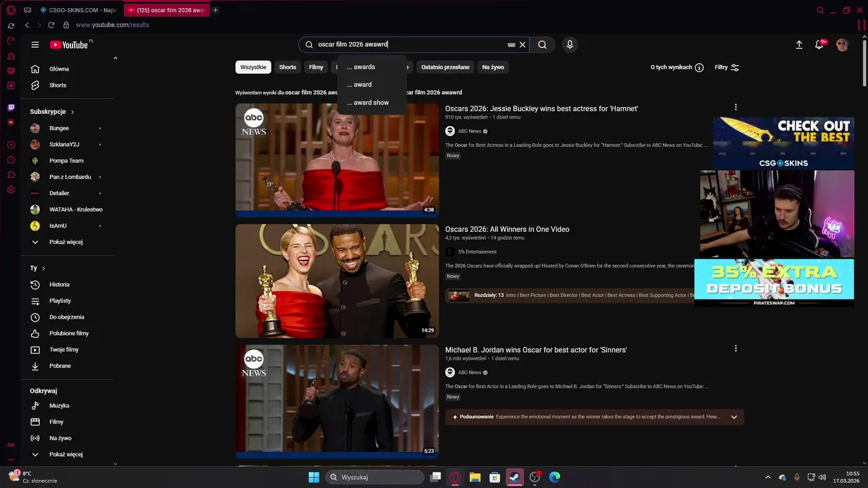
Task: Select the Wszystkie filter chip
Action: coord(254,67)
